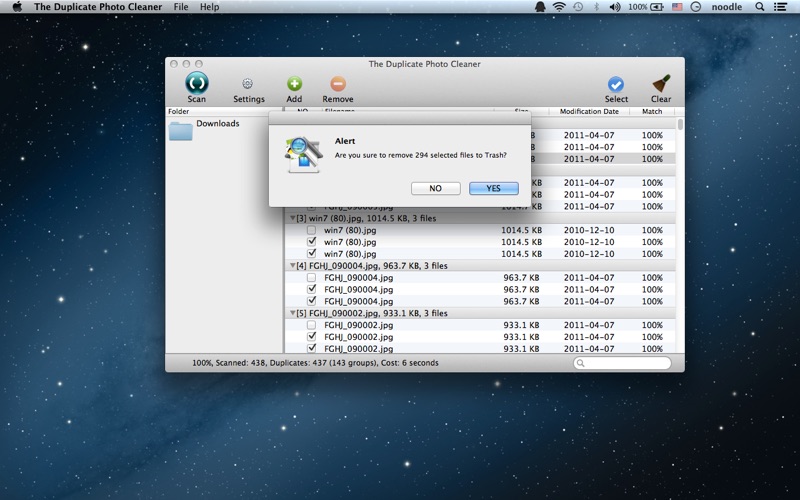Check the unchecked FGHJ_090002.jpg file
The image size is (800, 500).
311,325
